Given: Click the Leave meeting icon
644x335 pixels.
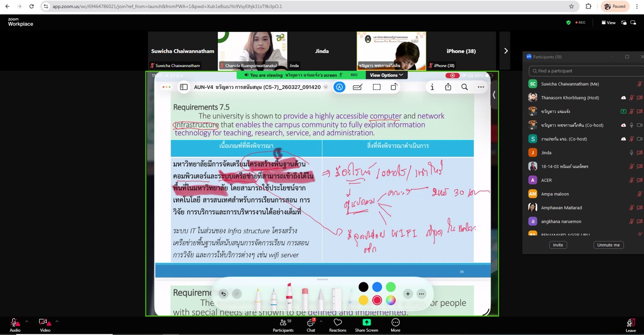Looking at the screenshot, I should coord(630,323).
